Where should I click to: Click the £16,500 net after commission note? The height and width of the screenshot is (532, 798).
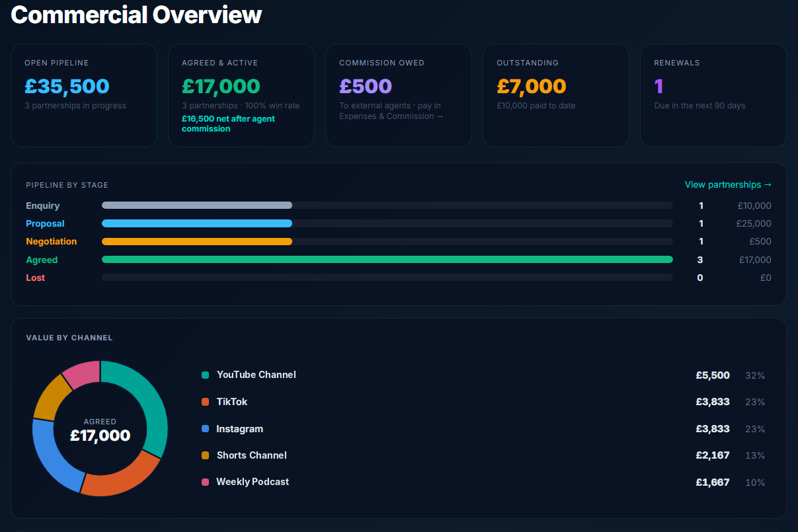coord(228,124)
